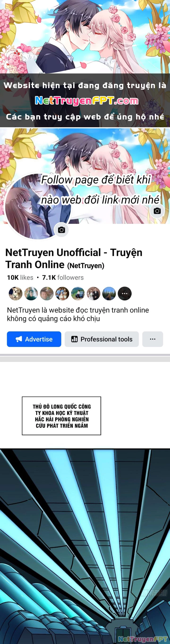Click the circular profile picture

pyautogui.click(x=38, y=206)
